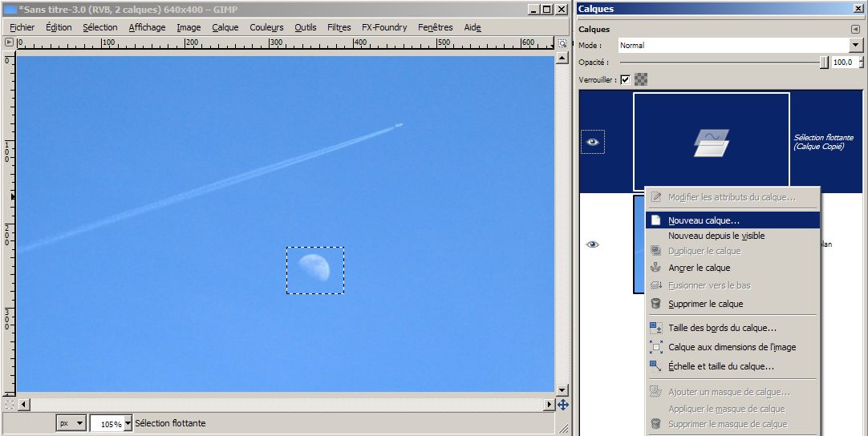The width and height of the screenshot is (868, 436).
Task: Click the Échelle et taille du calque icon
Action: pyautogui.click(x=655, y=366)
